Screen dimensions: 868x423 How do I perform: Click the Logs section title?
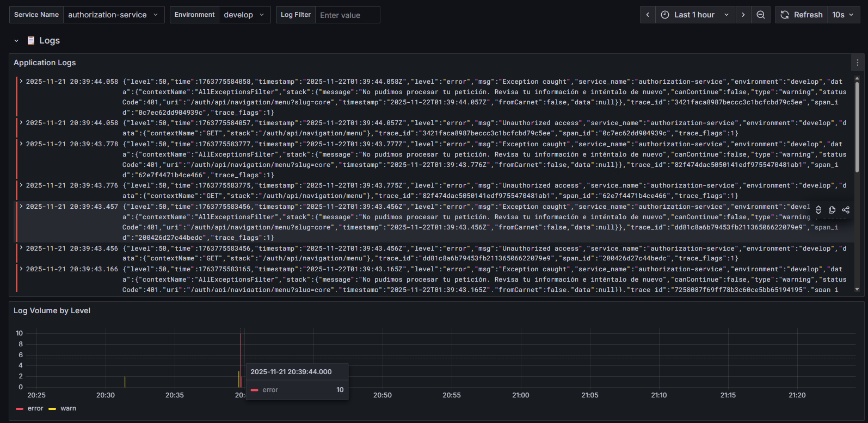click(x=50, y=41)
